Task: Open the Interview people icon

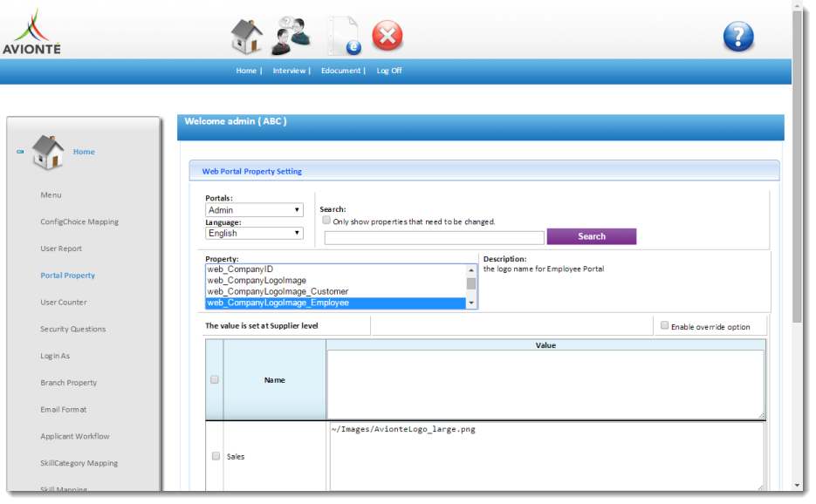Action: tap(291, 37)
